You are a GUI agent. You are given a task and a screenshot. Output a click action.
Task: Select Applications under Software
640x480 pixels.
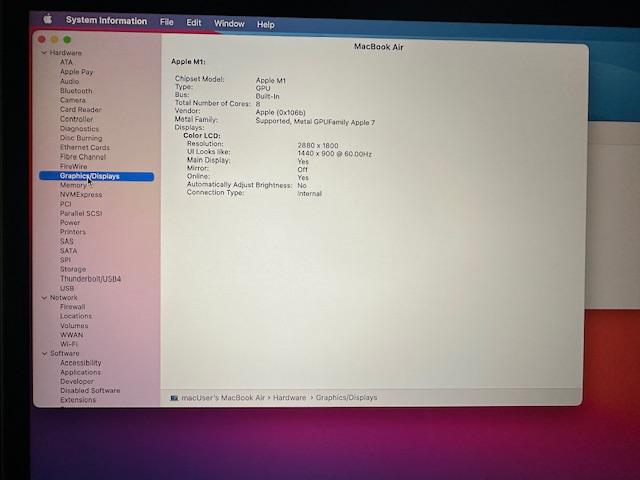click(x=80, y=372)
